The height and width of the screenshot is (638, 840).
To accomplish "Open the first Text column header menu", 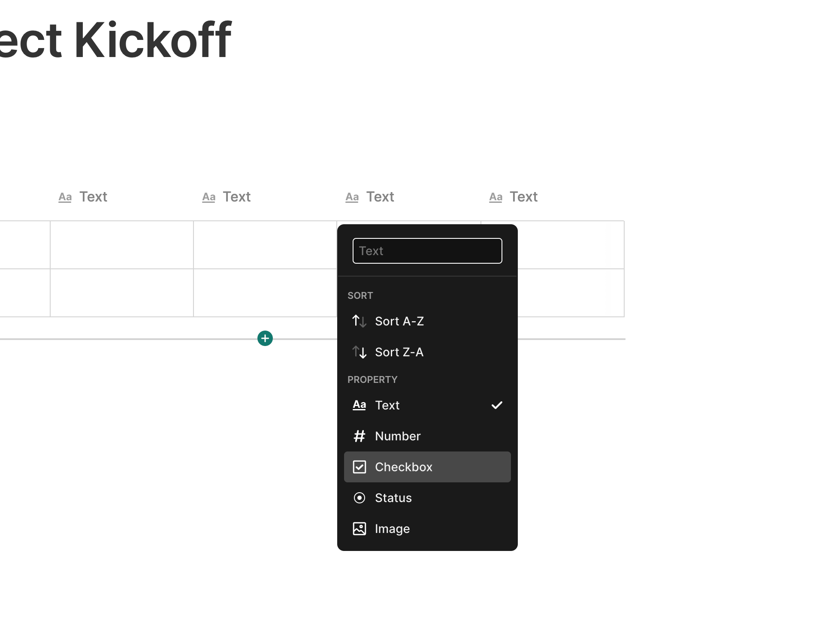I will (x=83, y=197).
